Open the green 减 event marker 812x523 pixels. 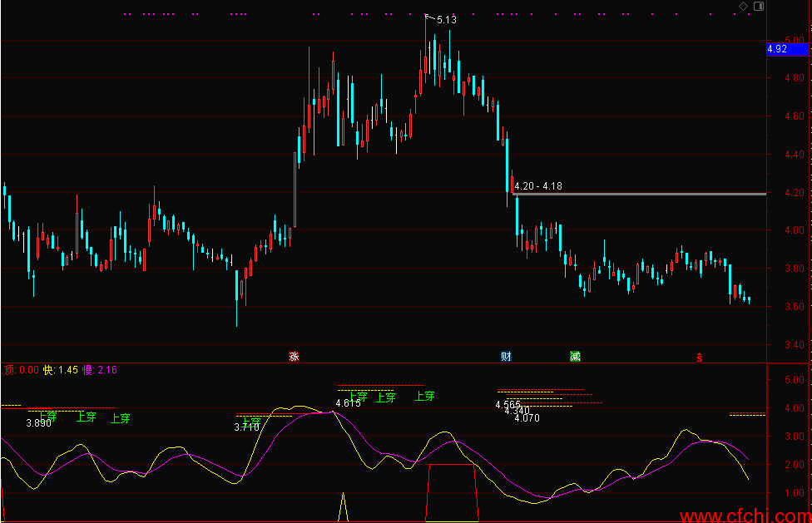click(x=576, y=356)
